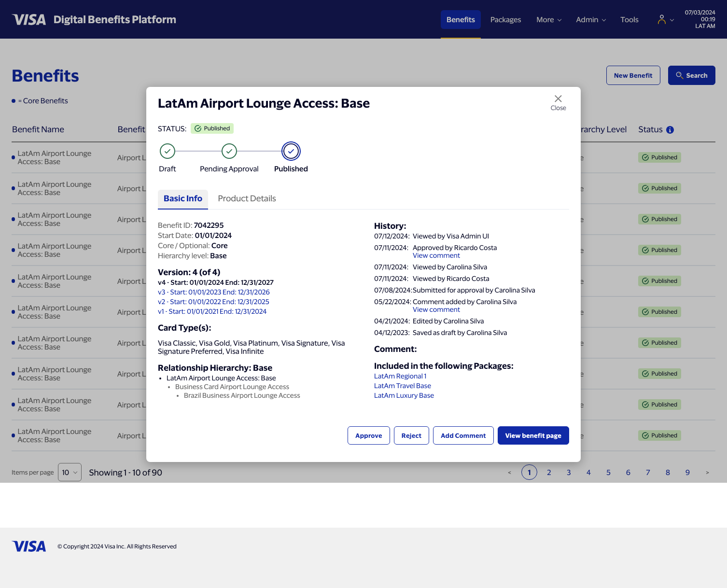727x588 pixels.
Task: View comment for Ricardo Costa approval
Action: (436, 255)
